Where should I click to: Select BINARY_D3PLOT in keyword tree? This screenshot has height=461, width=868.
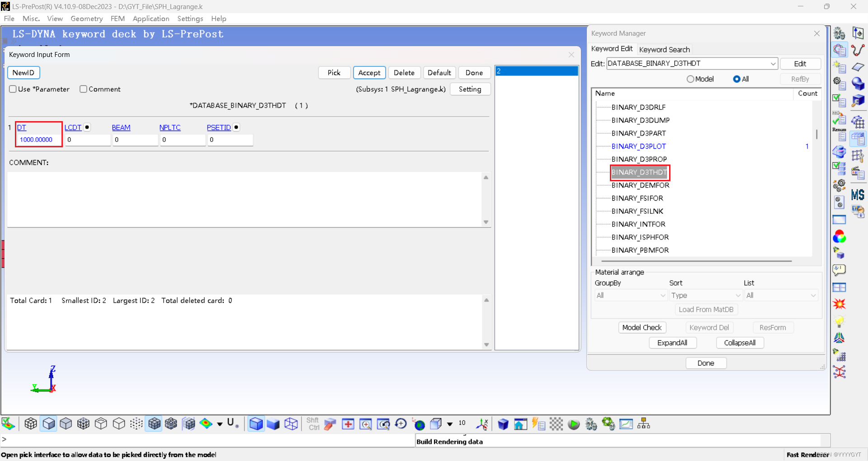(638, 146)
